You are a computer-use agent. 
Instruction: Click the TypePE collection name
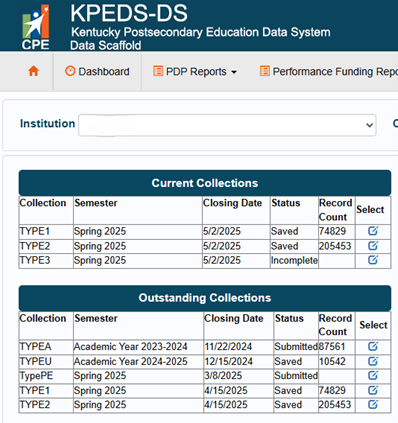point(36,376)
